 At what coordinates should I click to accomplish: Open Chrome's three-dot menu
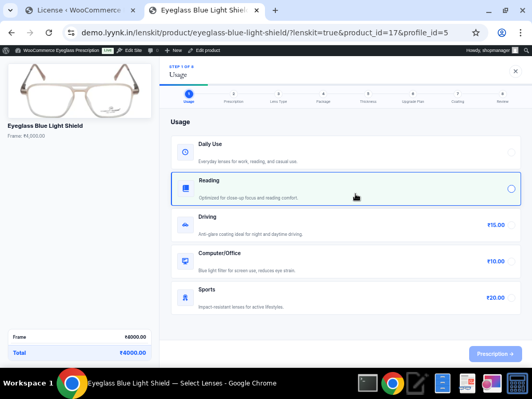coord(520,33)
